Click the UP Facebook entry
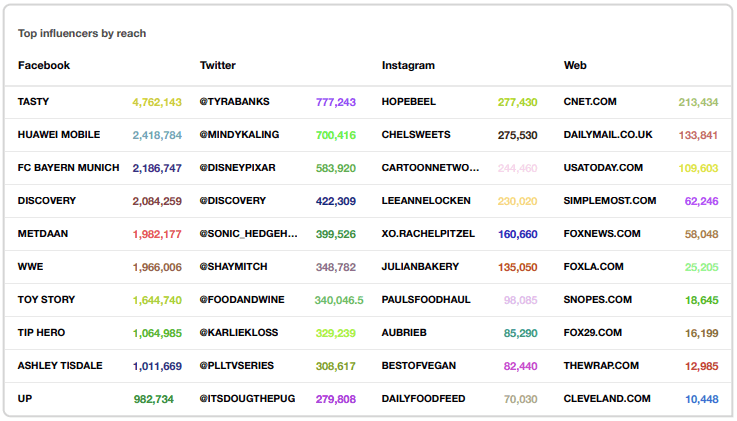The width and height of the screenshot is (737, 421). click(x=25, y=398)
